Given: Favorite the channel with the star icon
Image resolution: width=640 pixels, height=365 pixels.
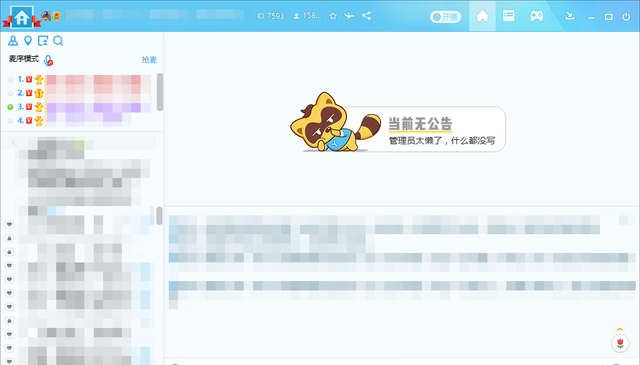Looking at the screenshot, I should click(x=333, y=16).
